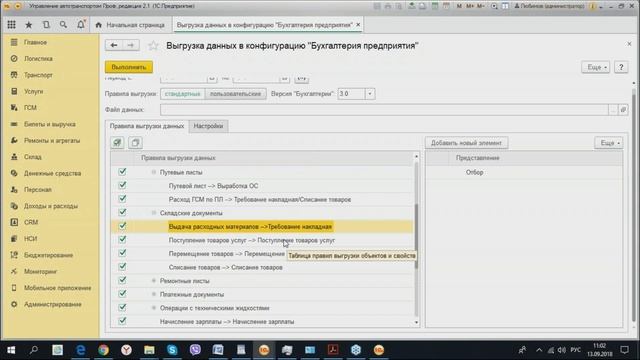Screen dimensions: 640x360
Task: Select стандартные export rules toggle
Action: [x=182, y=94]
